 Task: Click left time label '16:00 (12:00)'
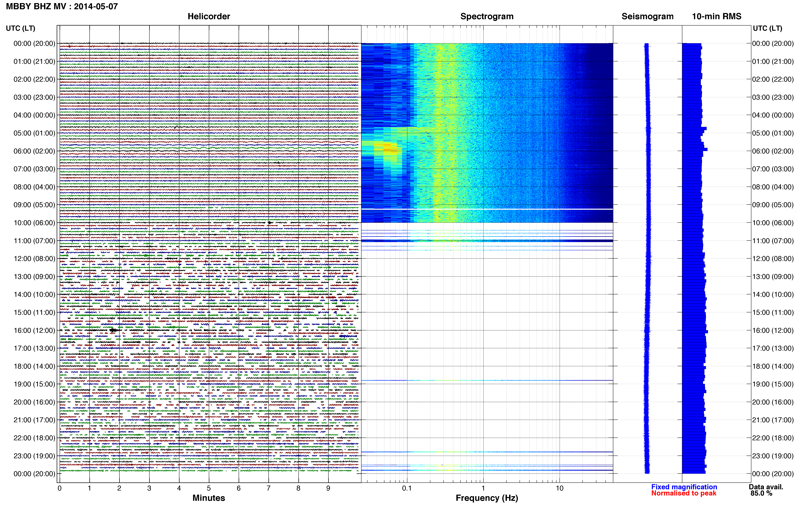point(34,330)
